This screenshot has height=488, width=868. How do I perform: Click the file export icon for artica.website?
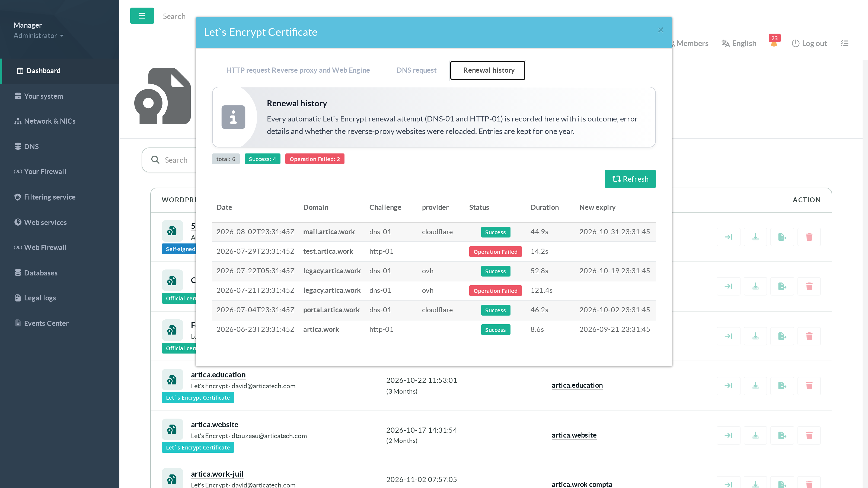pyautogui.click(x=782, y=435)
